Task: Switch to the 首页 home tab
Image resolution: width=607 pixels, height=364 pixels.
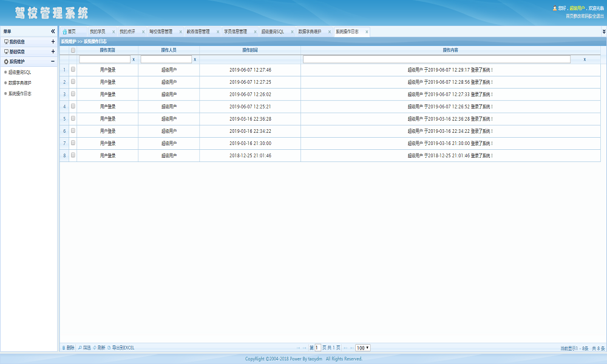Action: tap(72, 32)
